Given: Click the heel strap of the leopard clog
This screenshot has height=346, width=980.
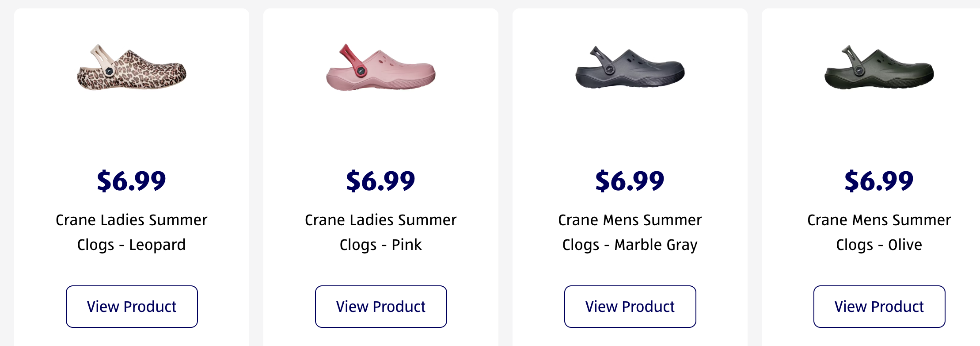Looking at the screenshot, I should point(100,56).
